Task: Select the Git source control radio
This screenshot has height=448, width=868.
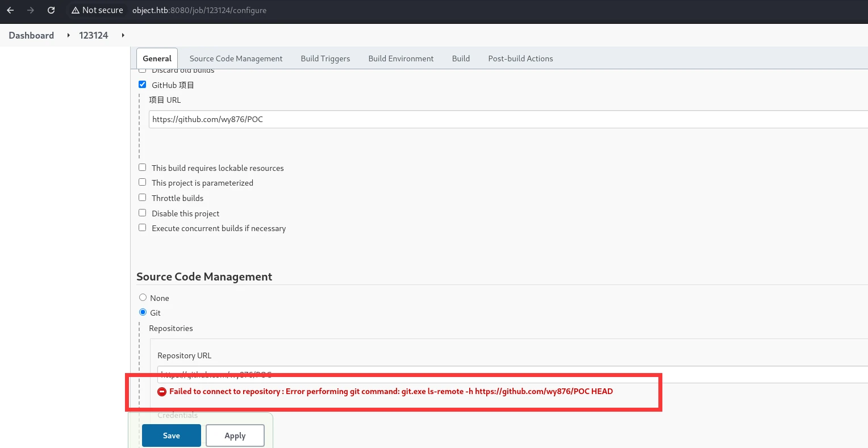Action: [143, 312]
